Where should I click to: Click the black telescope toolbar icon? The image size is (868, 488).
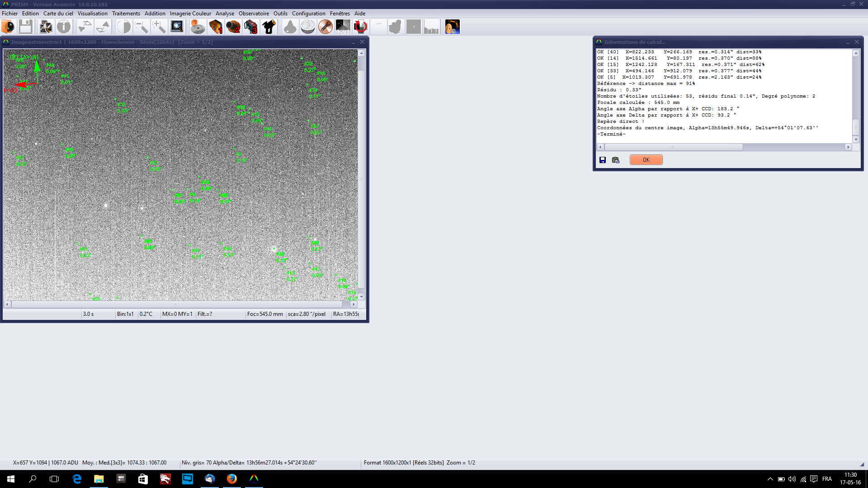coord(269,27)
